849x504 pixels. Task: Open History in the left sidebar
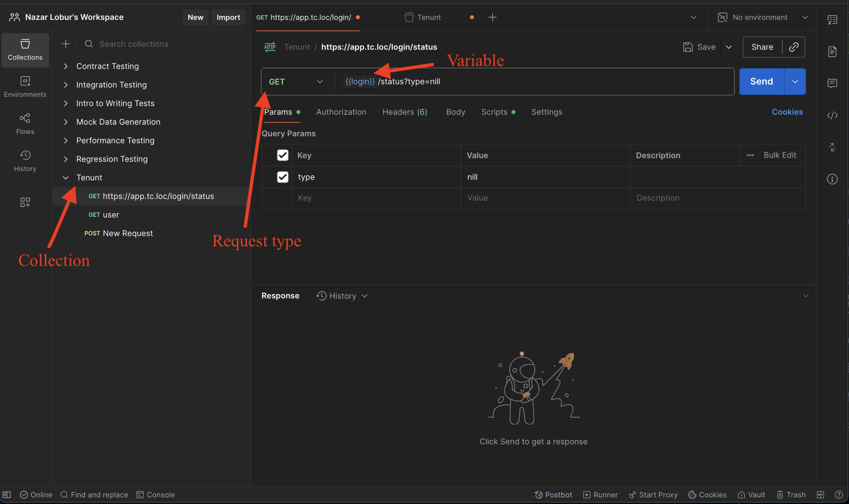(x=25, y=161)
